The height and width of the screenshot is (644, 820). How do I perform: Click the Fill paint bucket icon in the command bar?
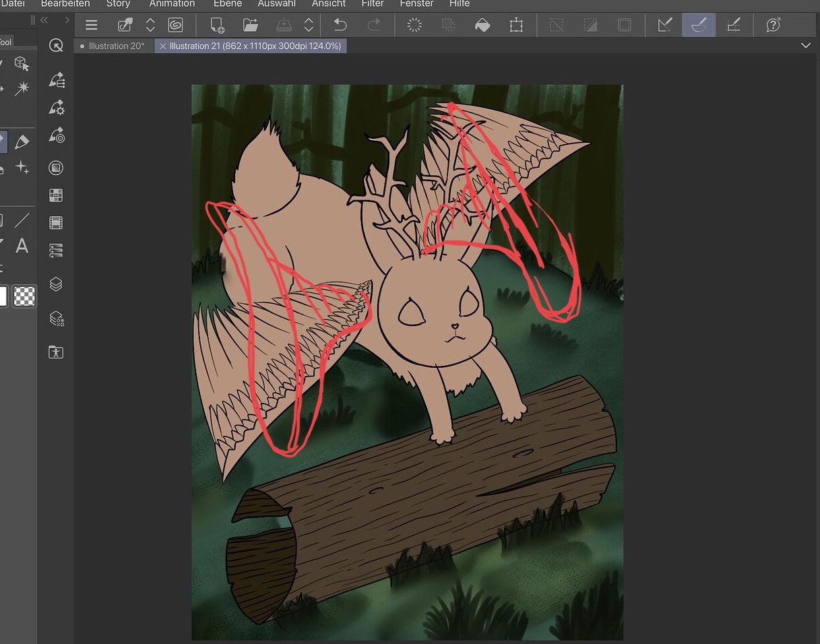(482, 26)
